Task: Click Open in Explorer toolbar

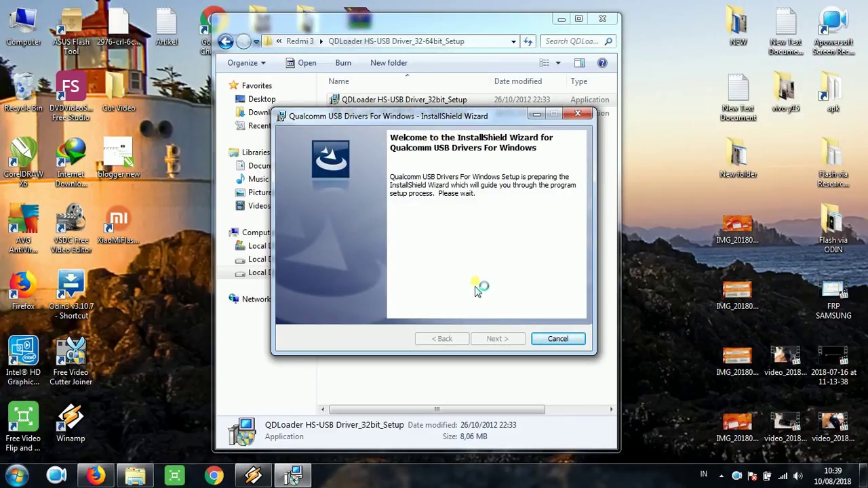Action: pos(300,62)
